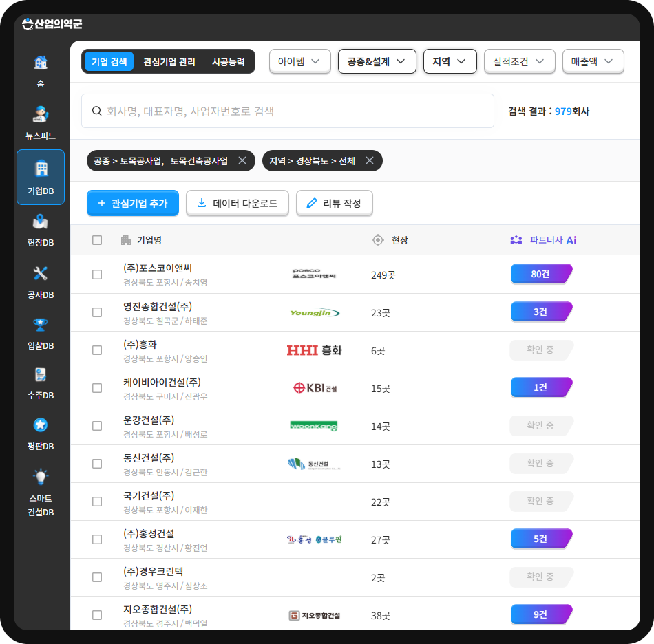Click the company search input field

pyautogui.click(x=288, y=111)
